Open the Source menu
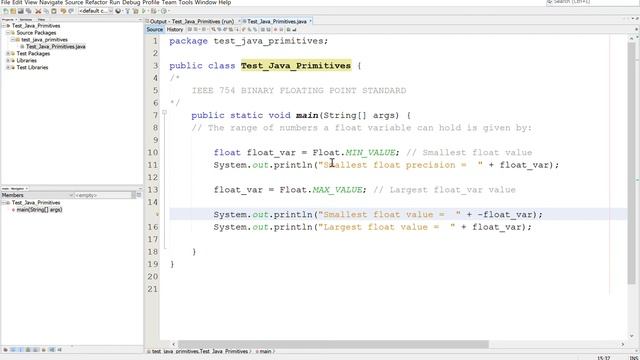 tap(74, 2)
